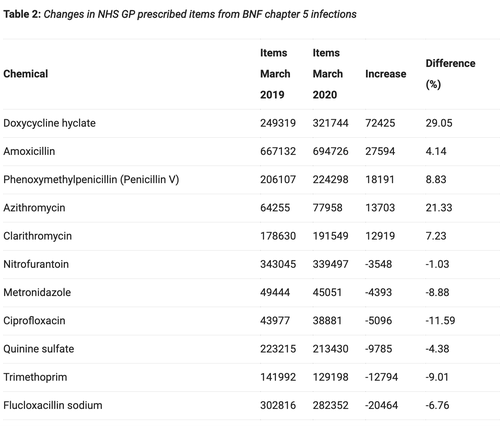This screenshot has height=426, width=500.
Task: Select the Items March 2019 header
Action: pyautogui.click(x=275, y=74)
